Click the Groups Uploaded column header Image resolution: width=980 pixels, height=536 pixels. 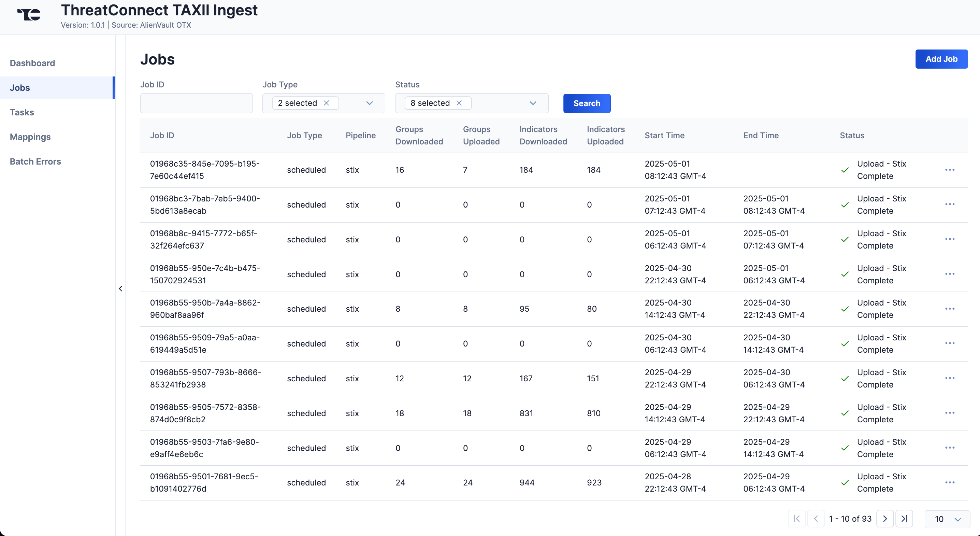coord(481,136)
